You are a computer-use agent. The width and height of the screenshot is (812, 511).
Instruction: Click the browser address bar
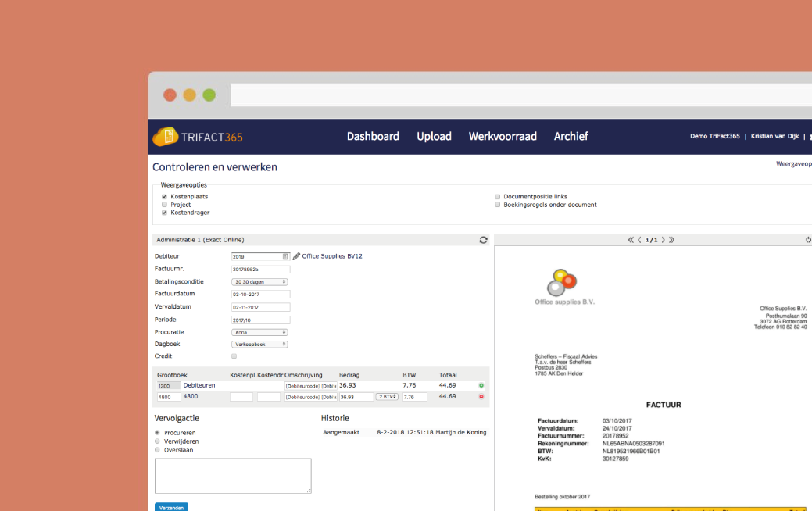pos(521,95)
